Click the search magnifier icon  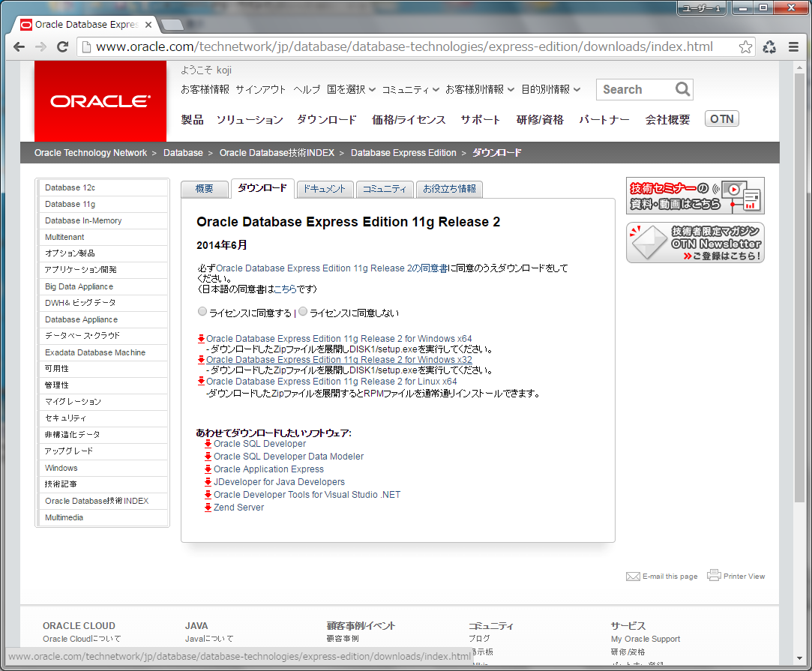click(682, 89)
